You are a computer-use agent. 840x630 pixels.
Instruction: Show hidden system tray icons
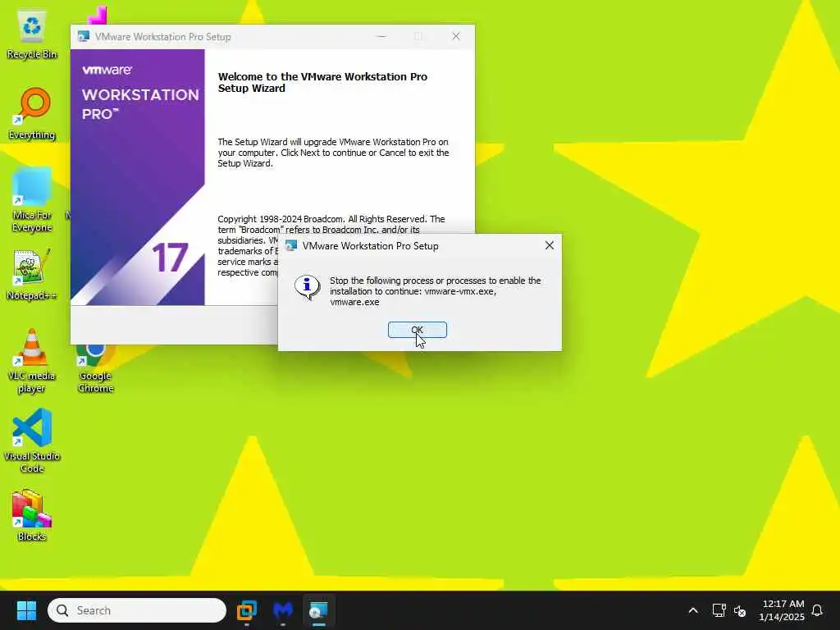tap(692, 610)
